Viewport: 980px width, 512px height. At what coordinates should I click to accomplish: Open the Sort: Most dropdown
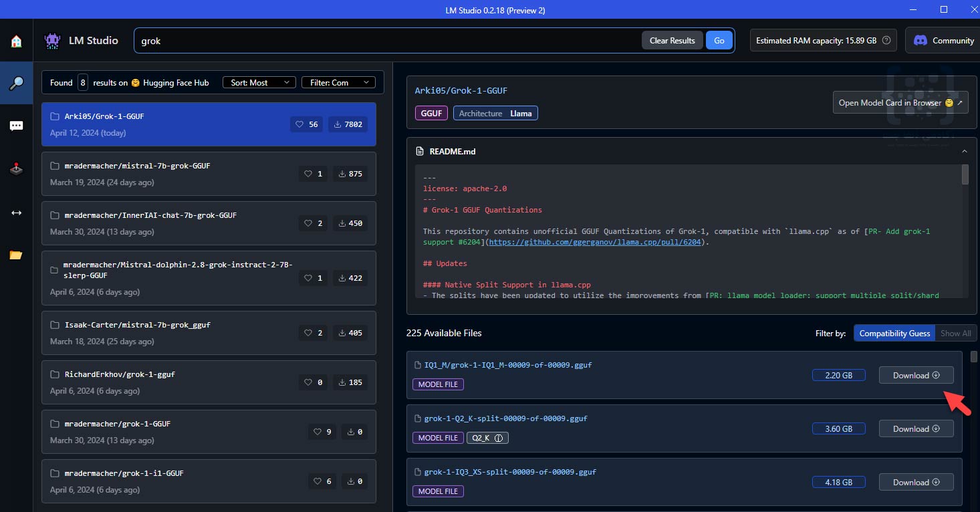pyautogui.click(x=259, y=82)
